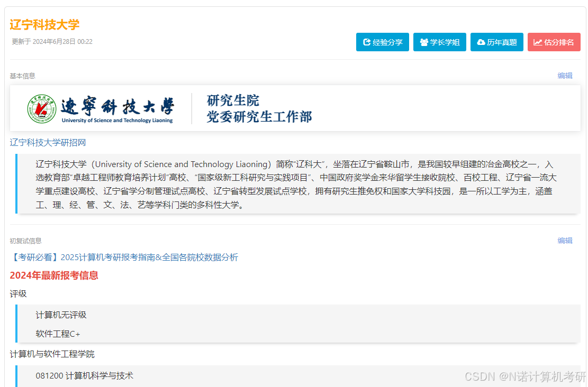The height and width of the screenshot is (387, 588).
Task: Click the share icon in 经验分享
Action: click(x=367, y=42)
